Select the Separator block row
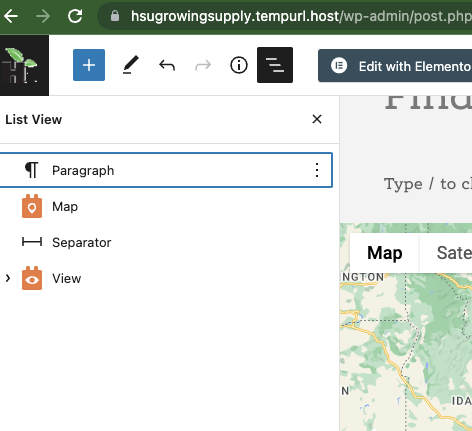Viewport: 472px width, 431px height. point(166,242)
